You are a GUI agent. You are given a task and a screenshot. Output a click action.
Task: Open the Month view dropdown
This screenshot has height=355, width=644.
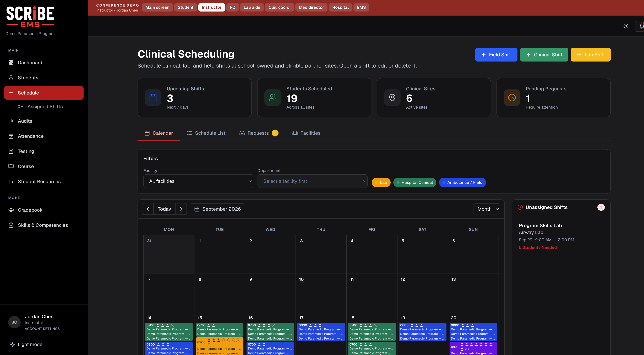pyautogui.click(x=487, y=209)
